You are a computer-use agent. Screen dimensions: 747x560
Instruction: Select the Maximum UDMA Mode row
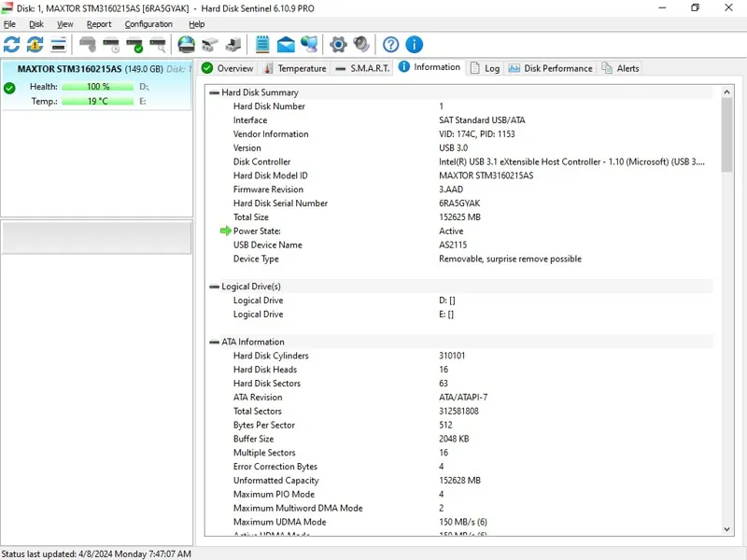[x=459, y=522]
